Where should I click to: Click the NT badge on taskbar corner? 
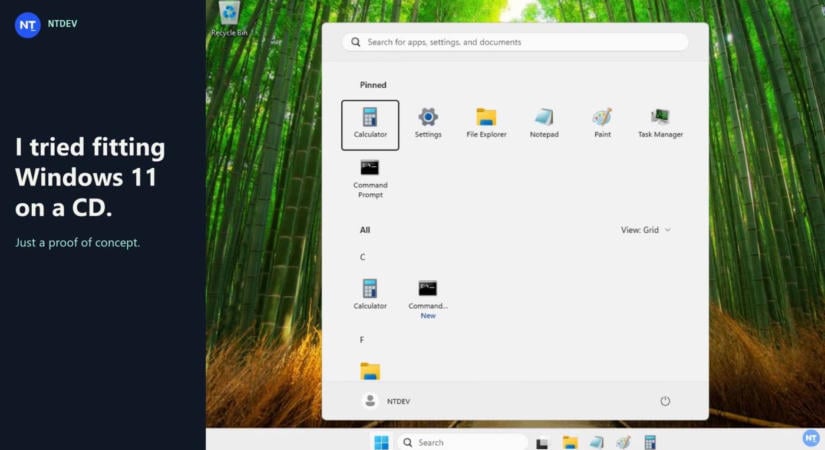pyautogui.click(x=811, y=438)
